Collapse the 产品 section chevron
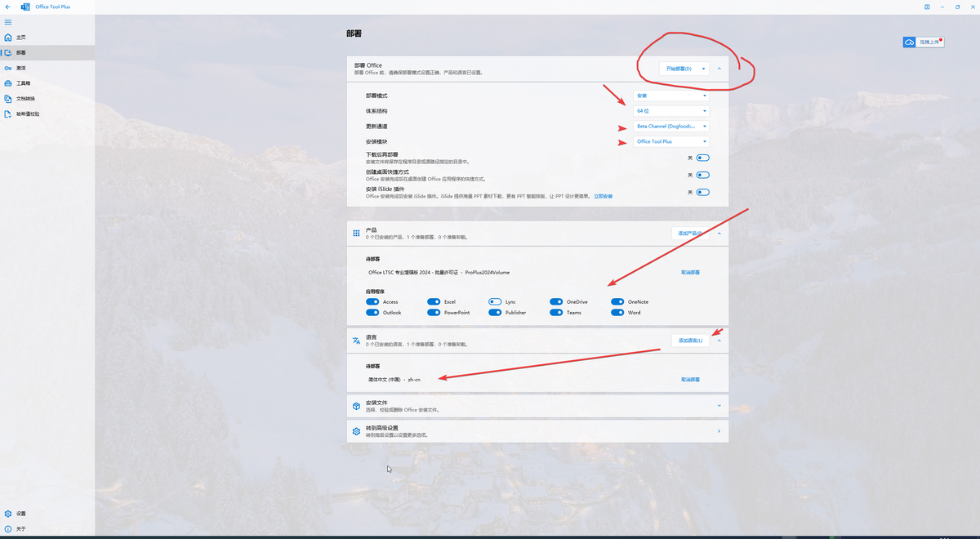980x539 pixels. (x=719, y=234)
